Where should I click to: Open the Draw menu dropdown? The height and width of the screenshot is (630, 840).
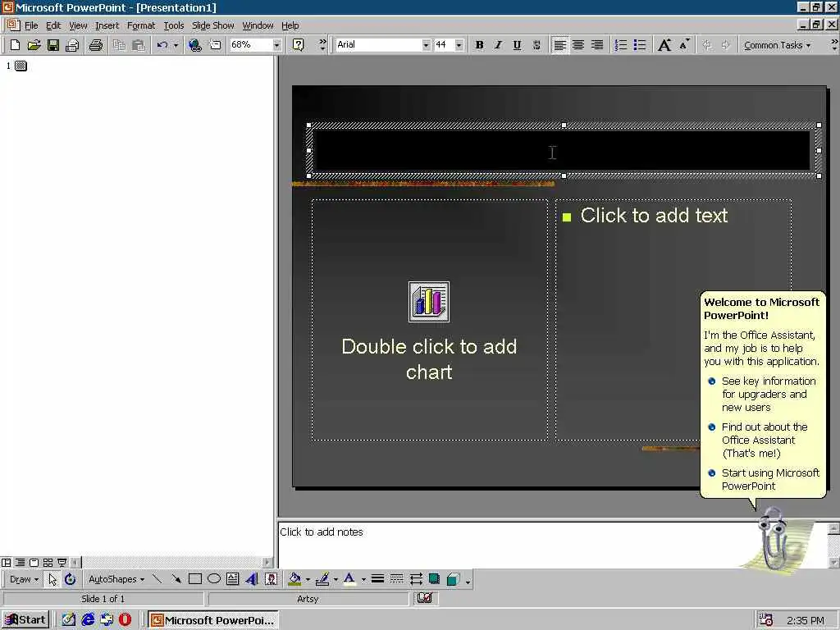(24, 579)
